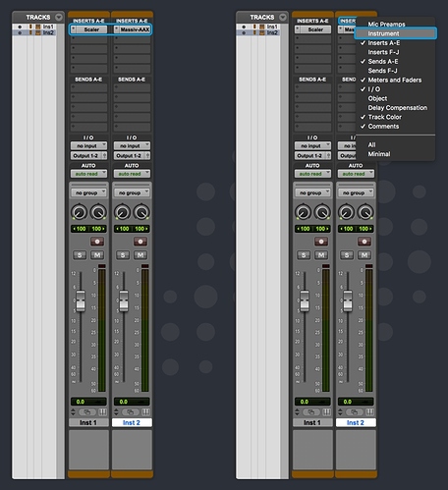The image size is (448, 490).
Task: Click Inst 2 keyboard track-type icon, left mixer
Action: coord(146,412)
